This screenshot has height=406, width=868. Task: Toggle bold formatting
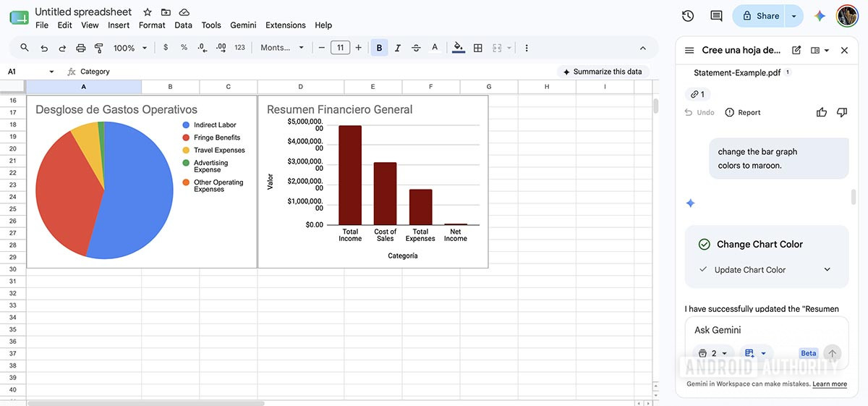point(379,48)
